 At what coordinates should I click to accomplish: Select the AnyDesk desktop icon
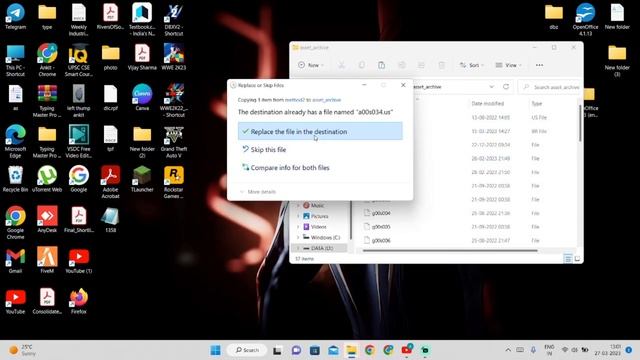coord(47,220)
